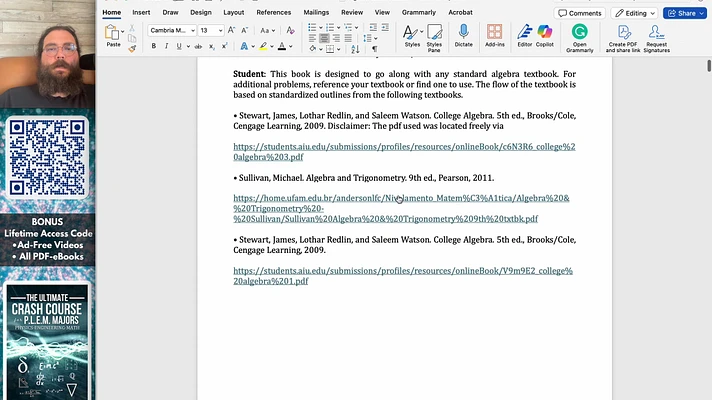Open the home.ufam.edu.br Sullivan textbook link
712x400 pixels.
401,208
